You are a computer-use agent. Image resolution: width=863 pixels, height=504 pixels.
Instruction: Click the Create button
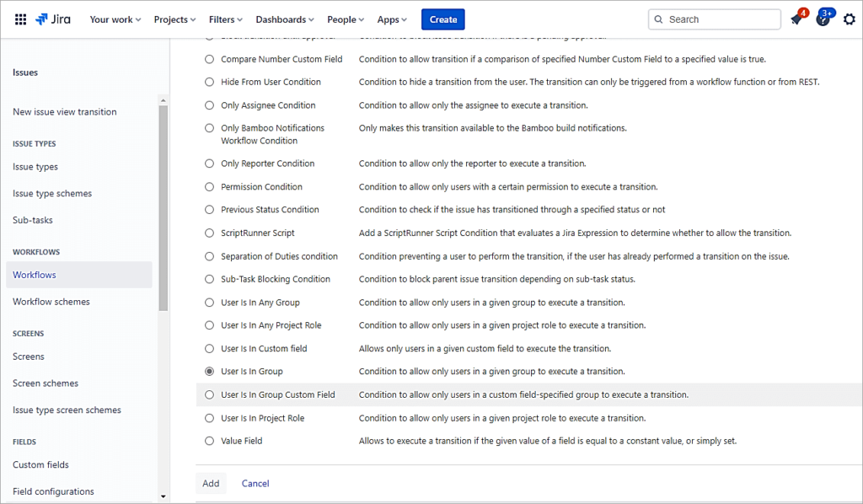(x=442, y=19)
